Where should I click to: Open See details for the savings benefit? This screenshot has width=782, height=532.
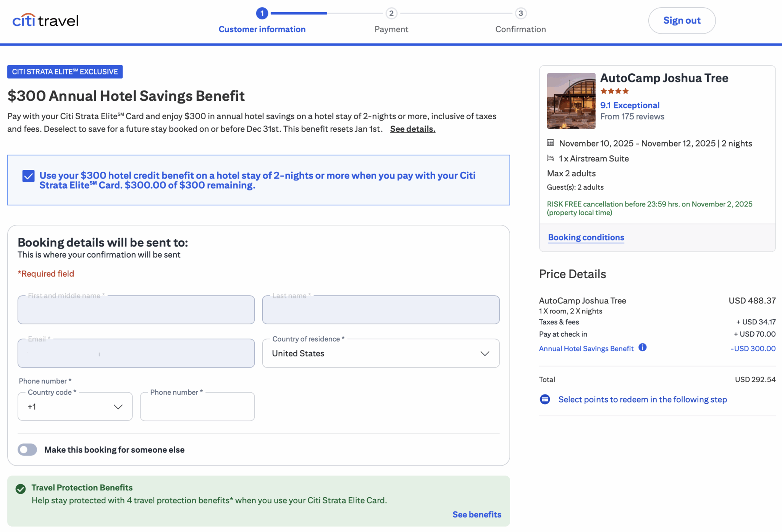[412, 129]
